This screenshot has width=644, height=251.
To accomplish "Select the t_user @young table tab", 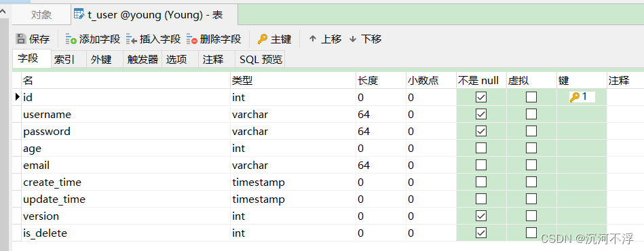I will (155, 15).
